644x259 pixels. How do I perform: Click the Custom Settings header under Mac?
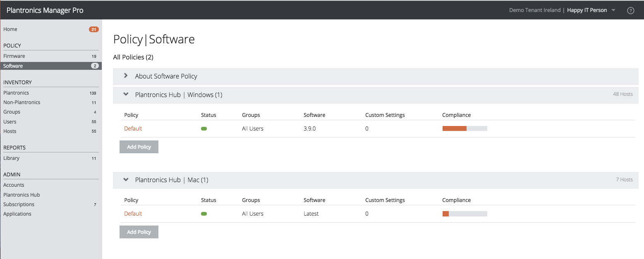pos(385,200)
